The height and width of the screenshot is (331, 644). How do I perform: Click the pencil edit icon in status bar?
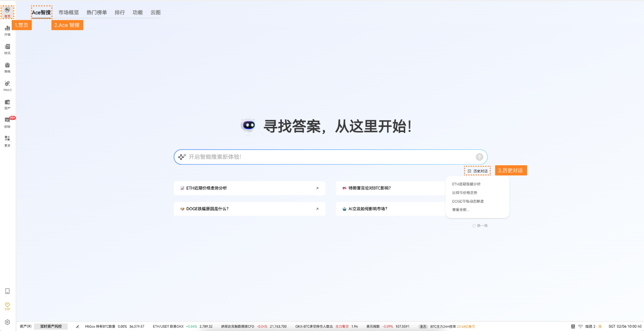pos(78,326)
